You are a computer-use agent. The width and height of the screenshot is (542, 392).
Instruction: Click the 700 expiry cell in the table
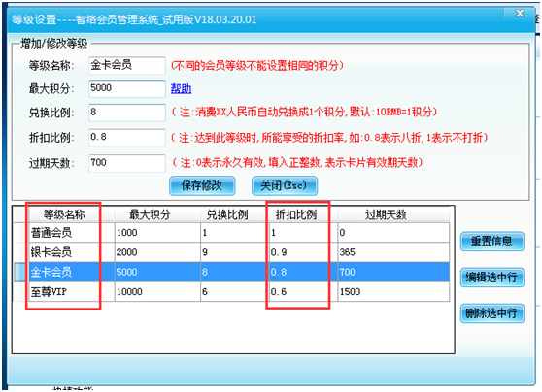coord(393,272)
